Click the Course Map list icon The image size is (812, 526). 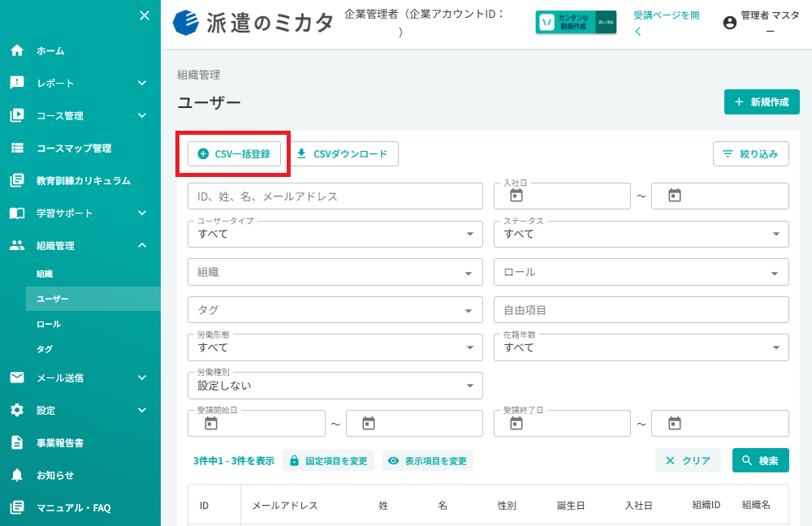coord(17,148)
